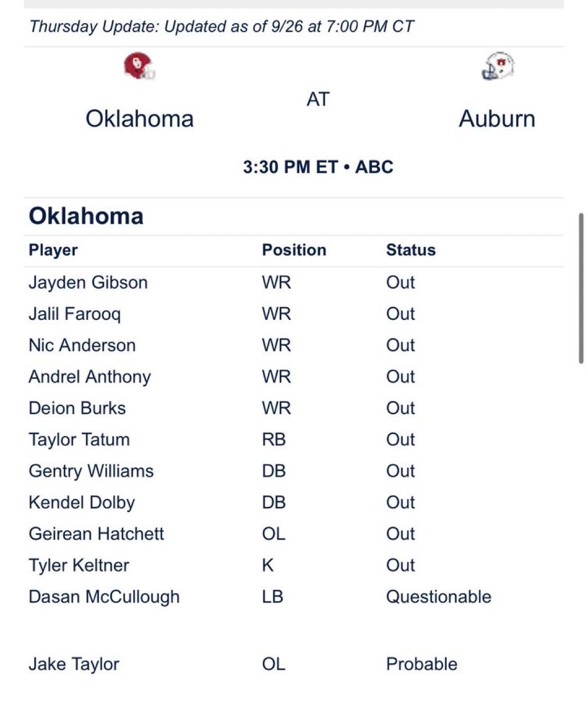Click Jake Taylor's Probable status

pos(422,664)
